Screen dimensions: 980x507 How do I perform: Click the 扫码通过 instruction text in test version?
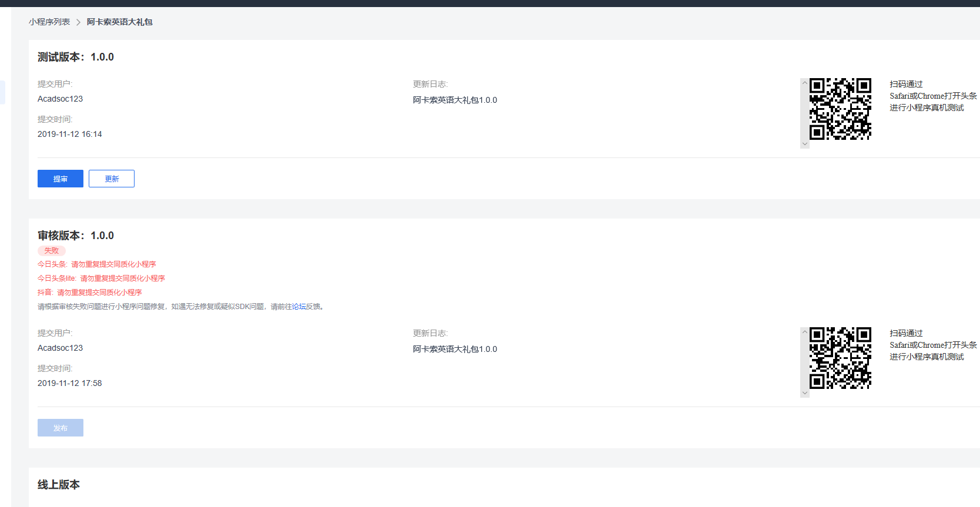(906, 85)
